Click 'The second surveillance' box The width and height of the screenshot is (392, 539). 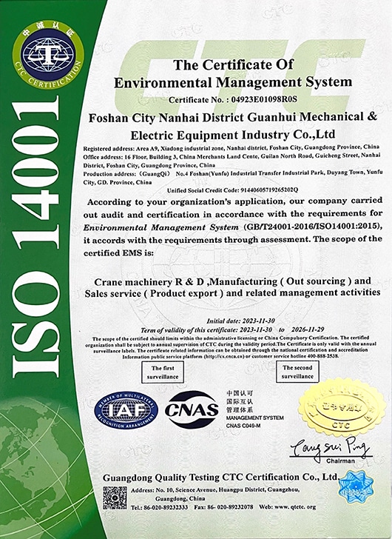coord(297,372)
